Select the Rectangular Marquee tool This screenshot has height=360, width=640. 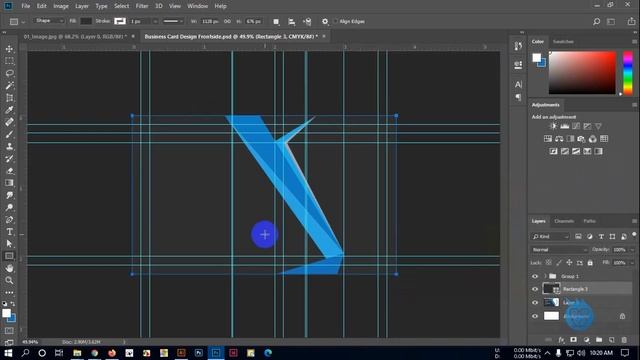coord(9,61)
